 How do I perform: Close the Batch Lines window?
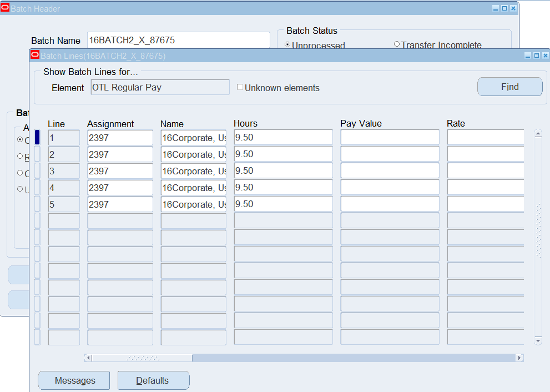click(544, 56)
